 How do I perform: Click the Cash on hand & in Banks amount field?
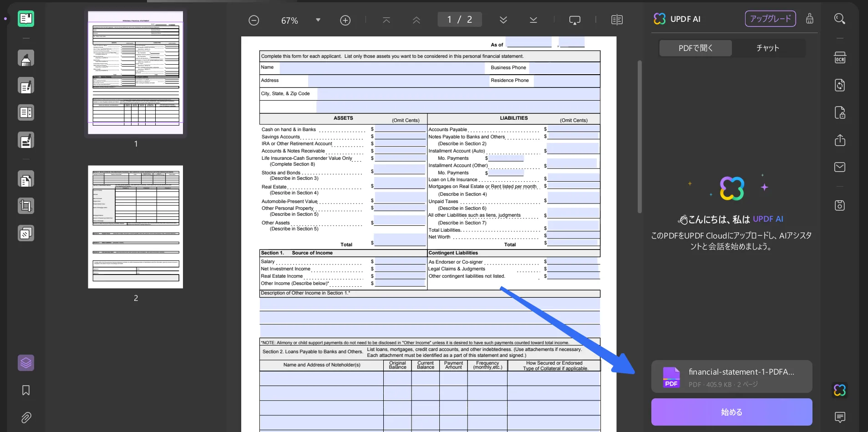pos(400,129)
